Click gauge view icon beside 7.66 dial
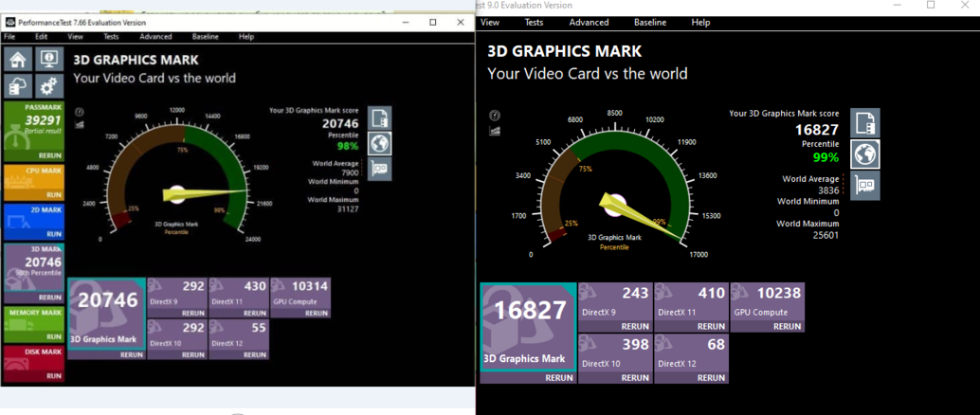980x415 pixels. 80,112
